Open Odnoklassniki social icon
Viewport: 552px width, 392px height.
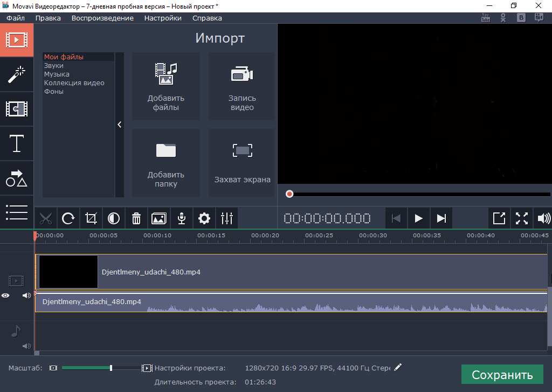coord(503,18)
